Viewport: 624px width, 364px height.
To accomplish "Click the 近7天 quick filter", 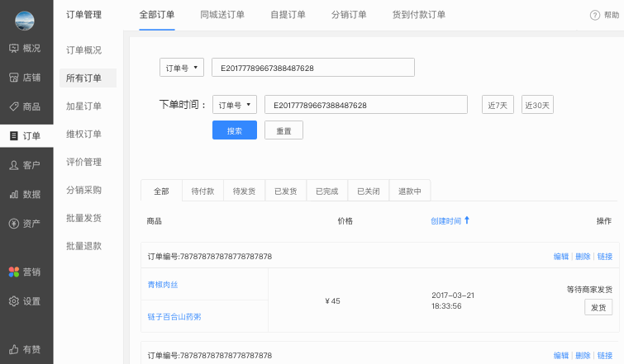I will [498, 105].
